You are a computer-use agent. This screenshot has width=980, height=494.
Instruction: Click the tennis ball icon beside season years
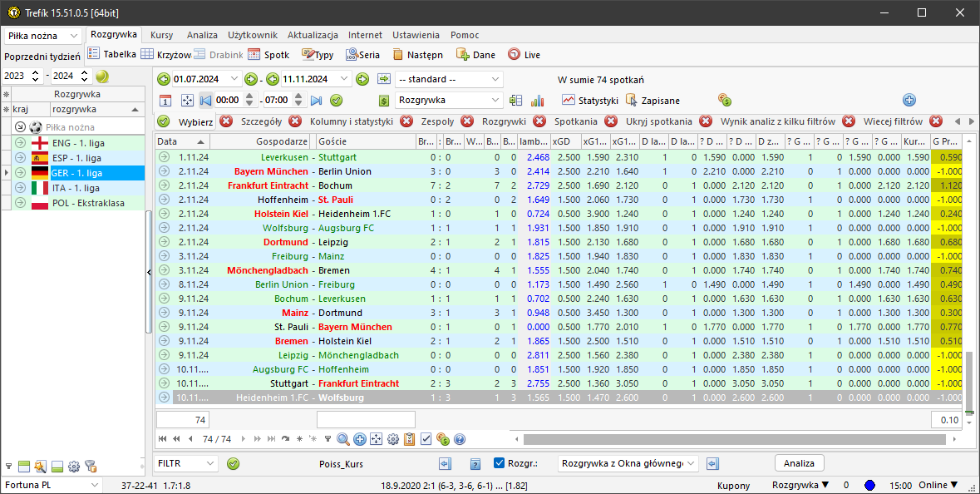point(102,77)
